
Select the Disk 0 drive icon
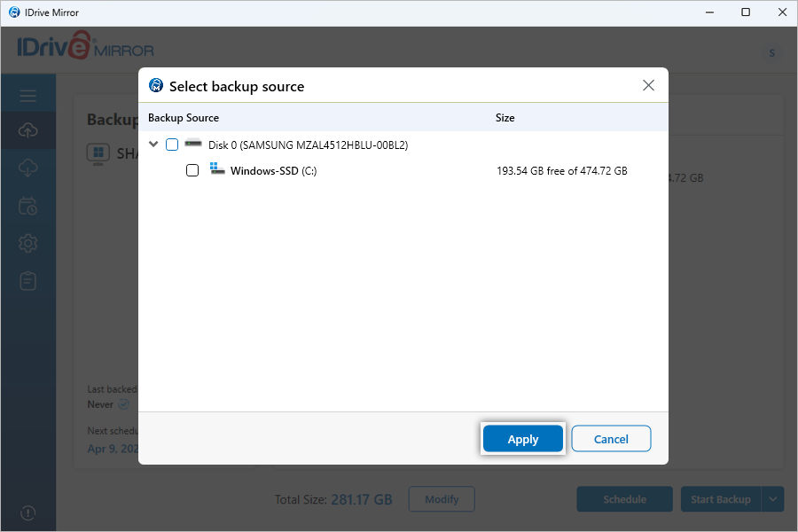tap(193, 144)
